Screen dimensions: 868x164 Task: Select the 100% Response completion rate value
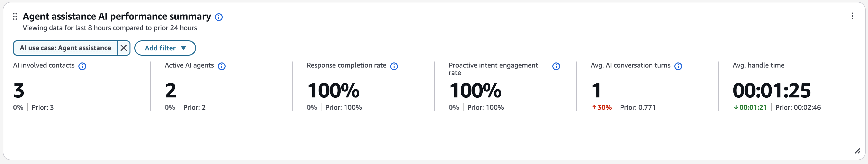(x=333, y=90)
